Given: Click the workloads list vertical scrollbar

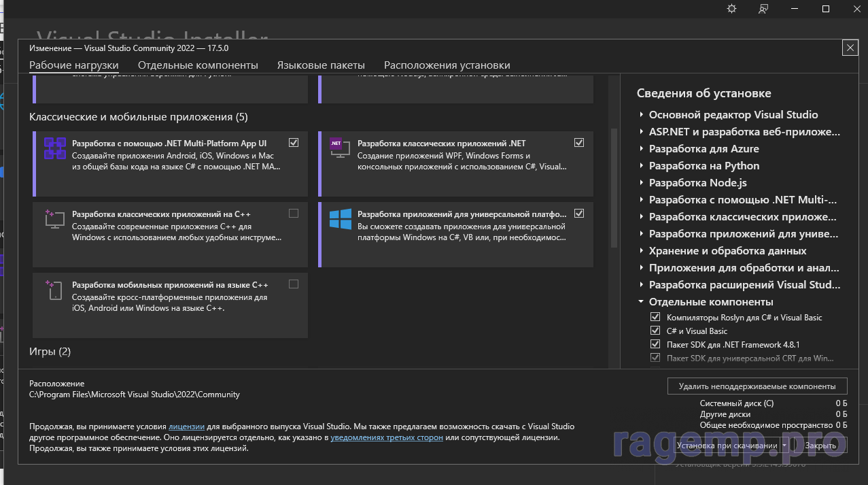Looking at the screenshot, I should point(614,188).
